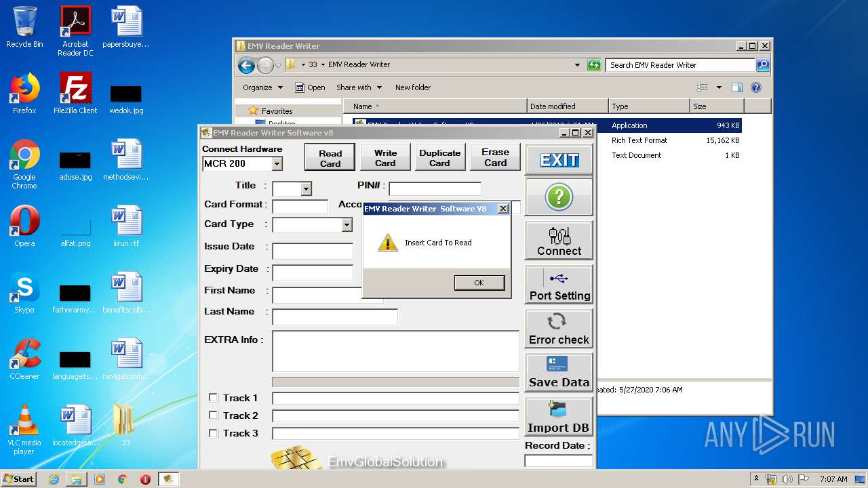Enable the Track 1 checkbox

point(213,398)
